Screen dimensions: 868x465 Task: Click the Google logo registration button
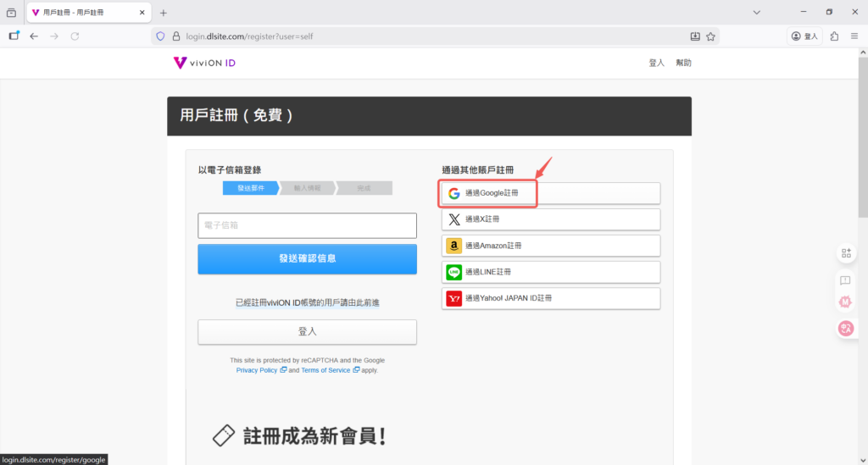coord(550,193)
